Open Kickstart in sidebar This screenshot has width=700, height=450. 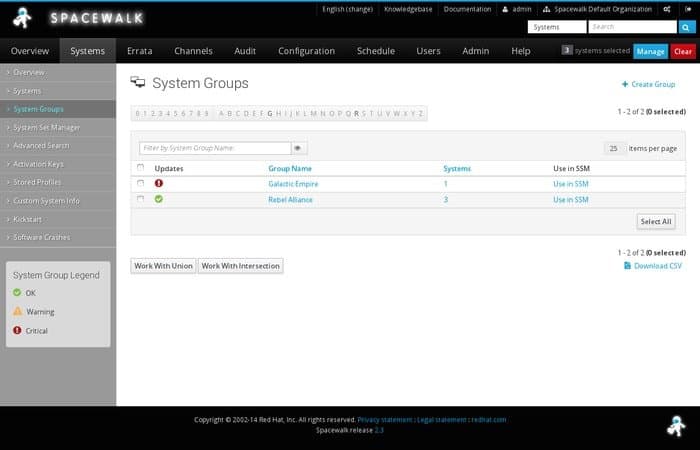58,219
